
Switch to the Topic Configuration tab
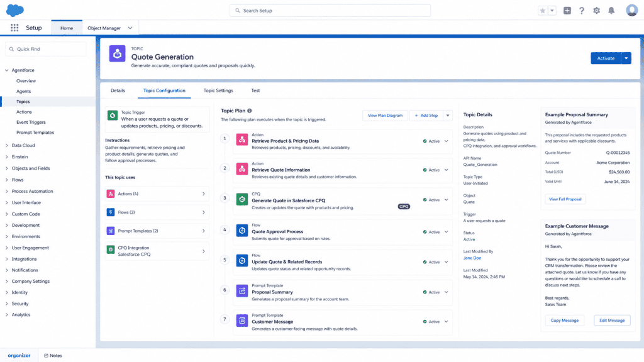[x=164, y=90]
